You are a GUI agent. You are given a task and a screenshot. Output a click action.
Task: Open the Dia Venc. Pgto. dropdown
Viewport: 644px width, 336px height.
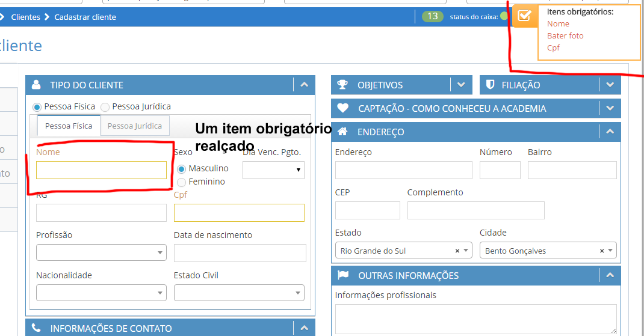273,170
